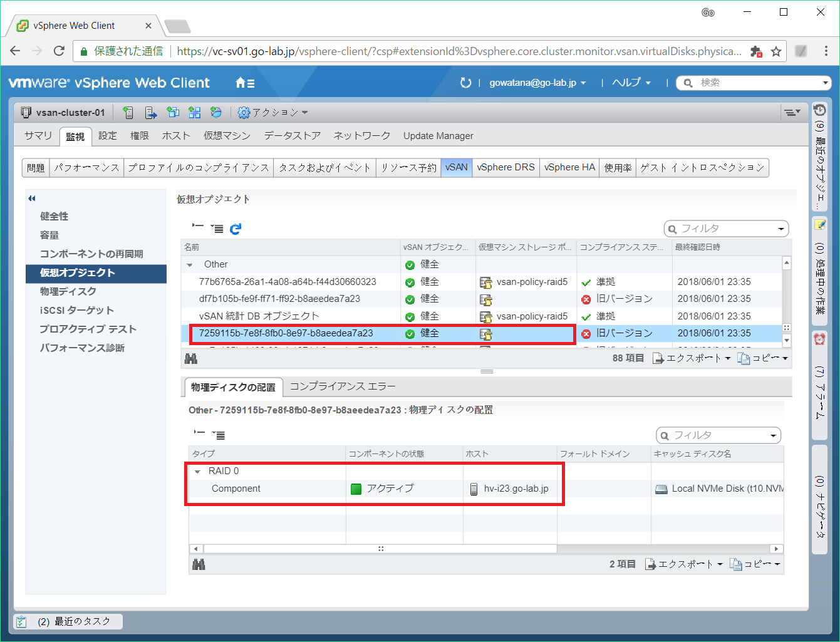Screen dimensions: 840x642
Task: Open gowatana@go-lab.jp user dropdown
Action: (x=537, y=83)
